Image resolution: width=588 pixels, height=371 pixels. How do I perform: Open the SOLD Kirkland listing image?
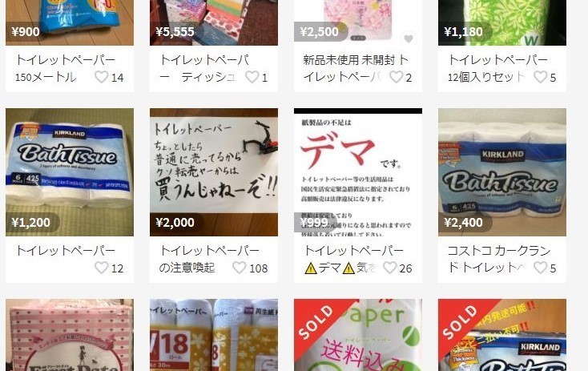(x=502, y=335)
